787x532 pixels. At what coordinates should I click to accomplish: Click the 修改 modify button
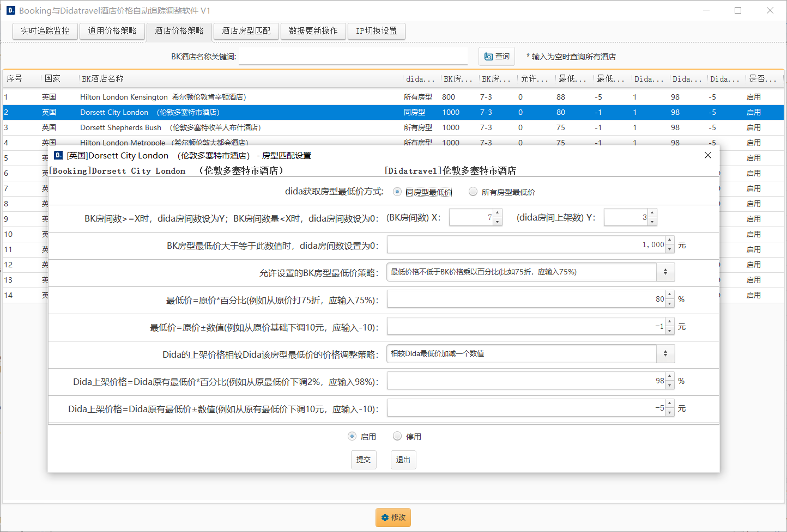pos(393,517)
